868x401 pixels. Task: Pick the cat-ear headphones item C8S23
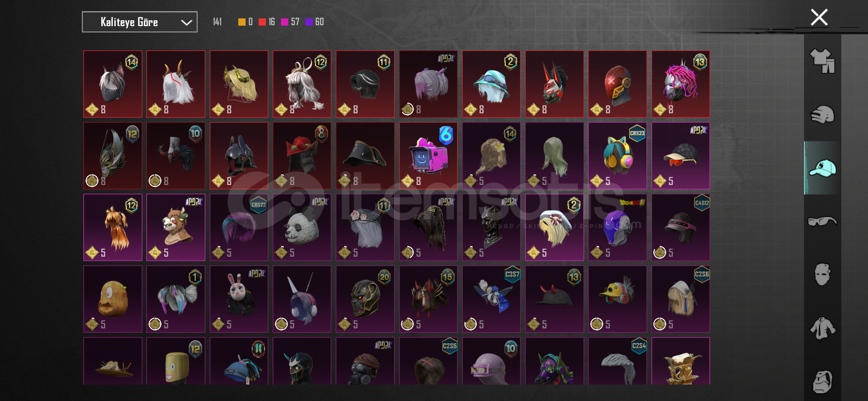pos(617,155)
